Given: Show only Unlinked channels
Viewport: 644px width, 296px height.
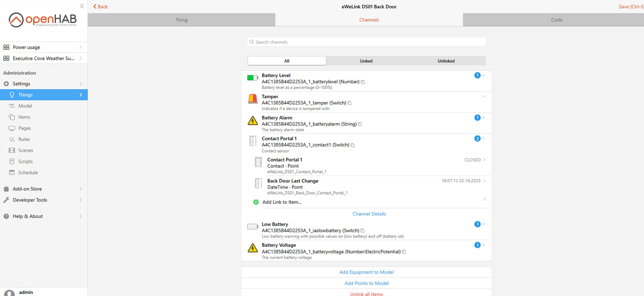Looking at the screenshot, I should [446, 61].
